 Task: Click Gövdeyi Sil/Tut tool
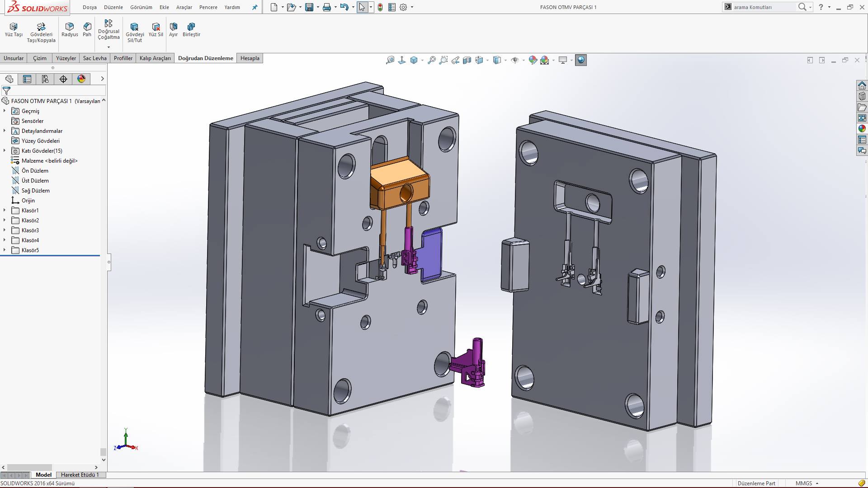(x=135, y=33)
